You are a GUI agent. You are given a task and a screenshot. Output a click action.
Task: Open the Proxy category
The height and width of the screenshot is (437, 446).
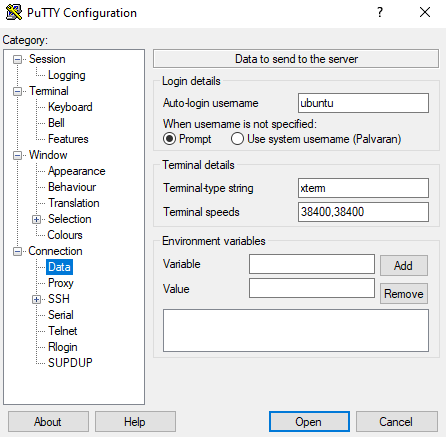(61, 283)
